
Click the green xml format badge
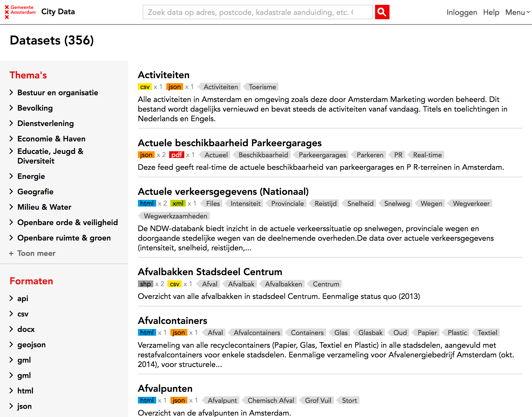(x=178, y=203)
